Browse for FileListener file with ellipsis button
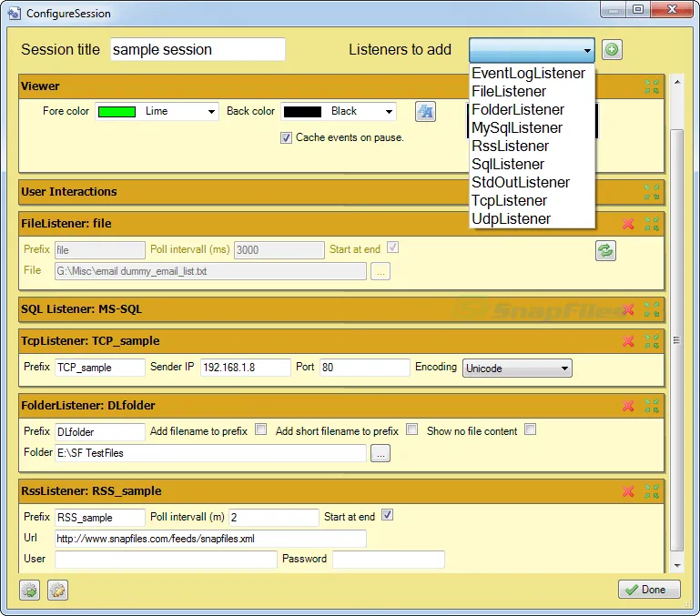The width and height of the screenshot is (700, 616). [x=380, y=271]
